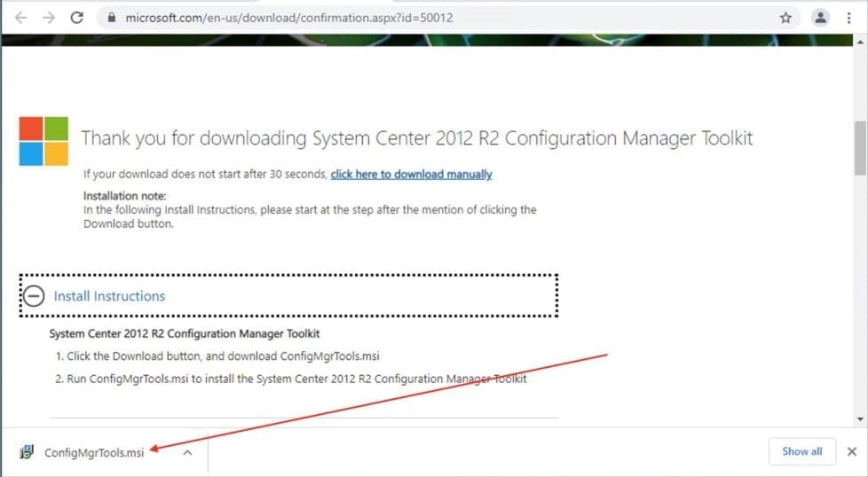Click the ConfigMgrTools.msi installer file icon
868x477 pixels.
(x=27, y=452)
